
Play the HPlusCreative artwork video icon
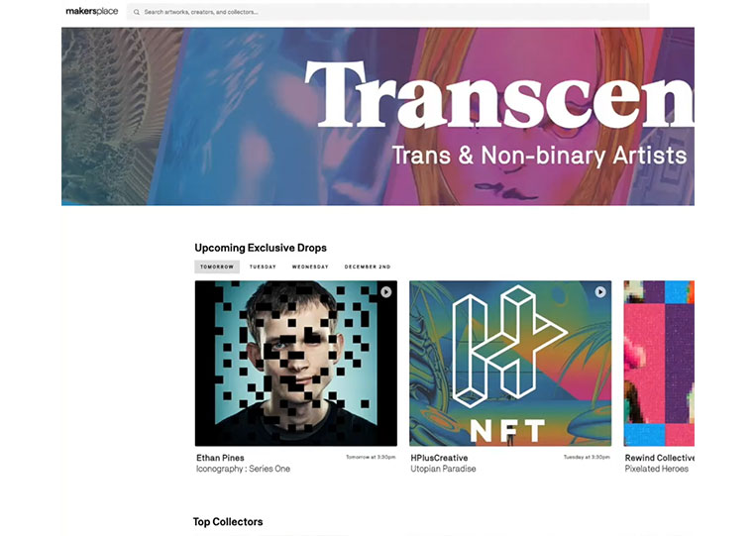(x=599, y=292)
